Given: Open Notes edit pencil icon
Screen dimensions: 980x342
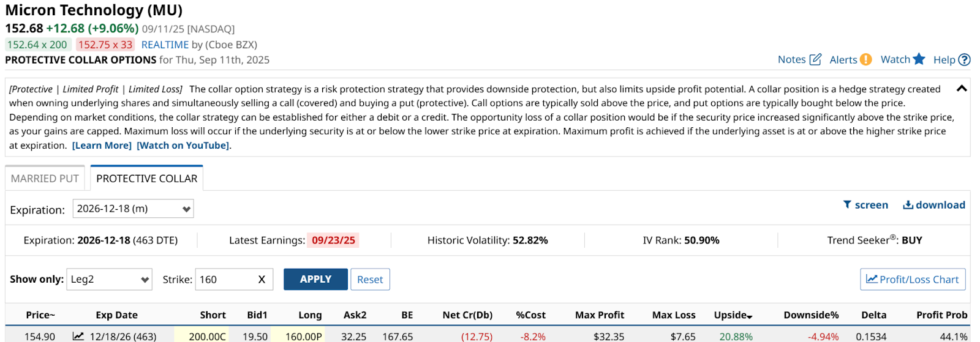Looking at the screenshot, I should click(815, 59).
